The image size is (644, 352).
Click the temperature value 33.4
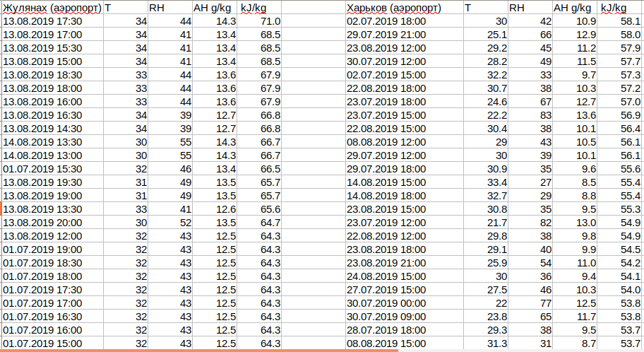486,182
